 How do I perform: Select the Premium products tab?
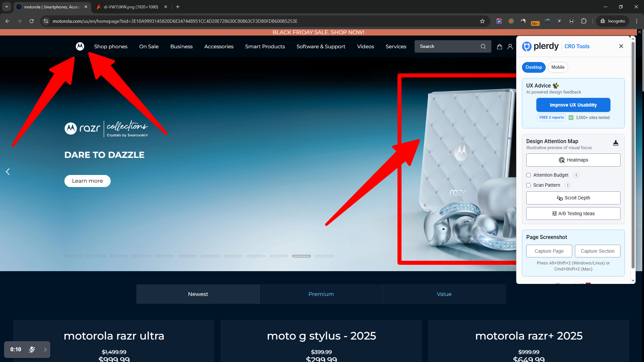pos(321,294)
